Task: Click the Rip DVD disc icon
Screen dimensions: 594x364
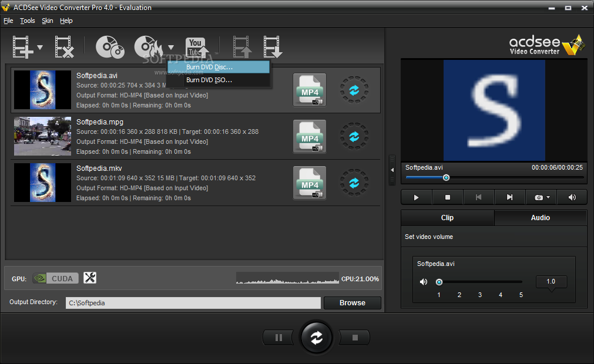Action: click(x=110, y=47)
